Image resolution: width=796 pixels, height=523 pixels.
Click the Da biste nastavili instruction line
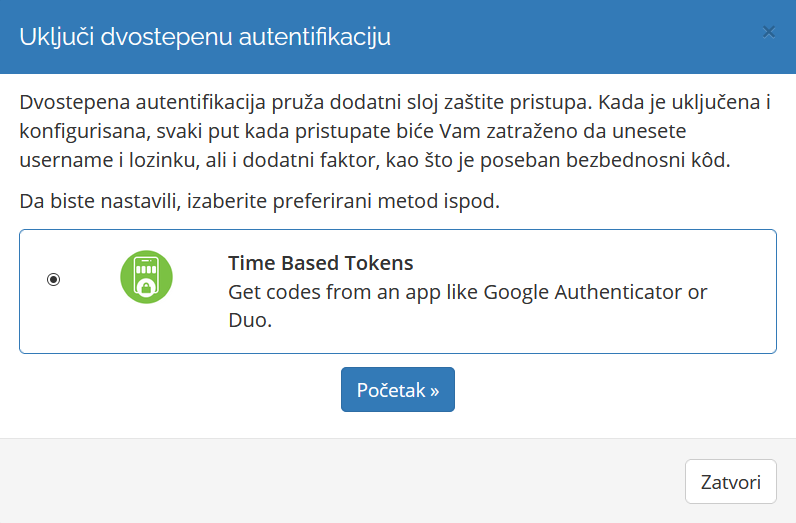259,202
